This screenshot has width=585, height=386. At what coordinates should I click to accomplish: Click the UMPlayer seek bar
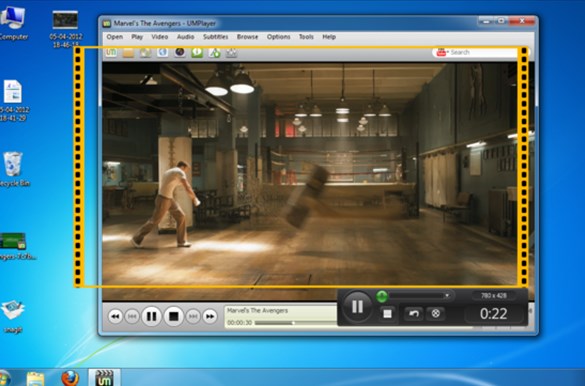(x=296, y=323)
